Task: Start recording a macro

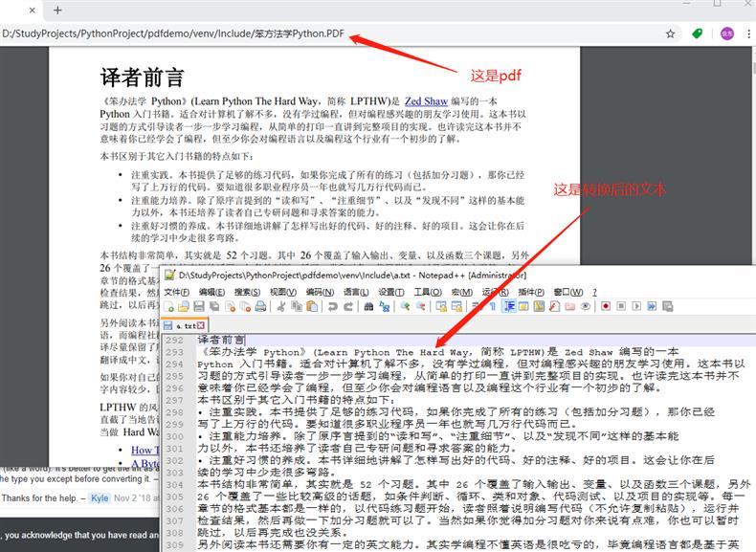Action: pyautogui.click(x=606, y=306)
